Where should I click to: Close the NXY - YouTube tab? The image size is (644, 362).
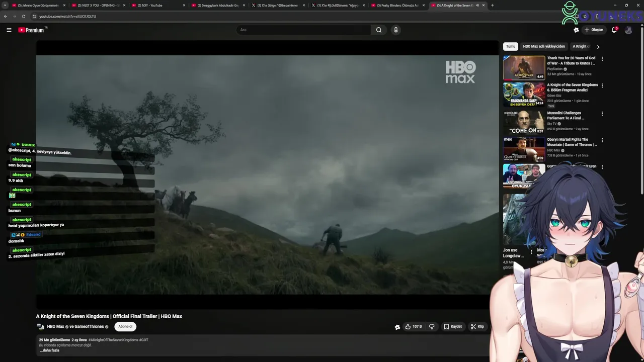coord(184,5)
